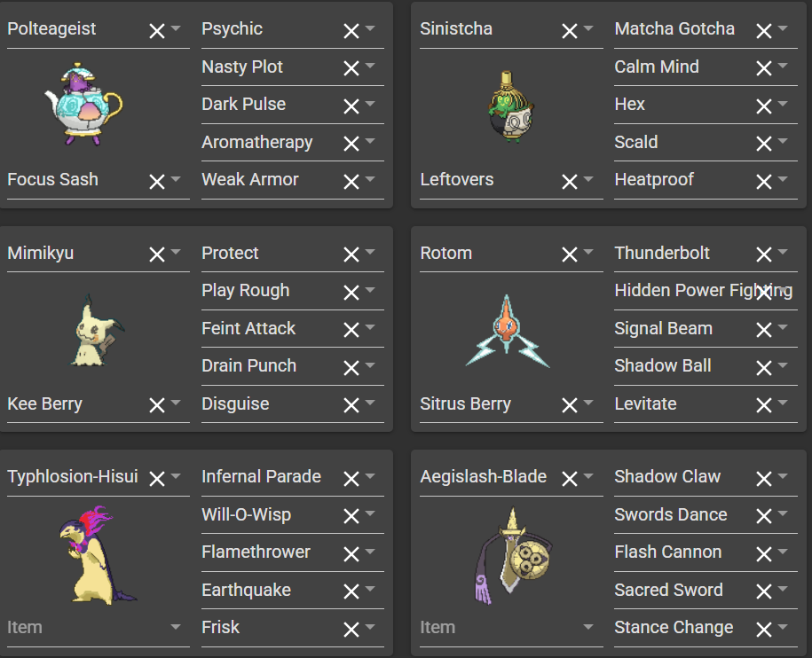The width and height of the screenshot is (812, 658).
Task: Open the Protect move dropdown
Action: pyautogui.click(x=370, y=252)
